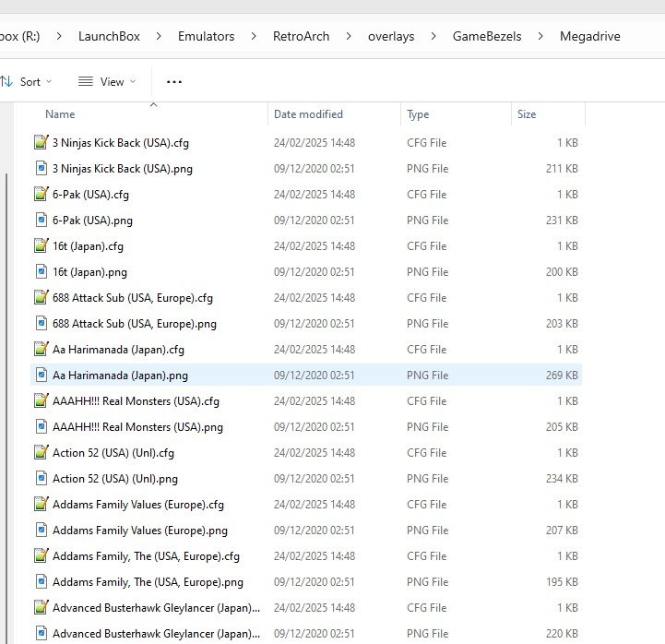Screen dimensions: 665x644
Task: Click the Aa Harimanada (Japan).cfg file icon
Action: click(42, 350)
